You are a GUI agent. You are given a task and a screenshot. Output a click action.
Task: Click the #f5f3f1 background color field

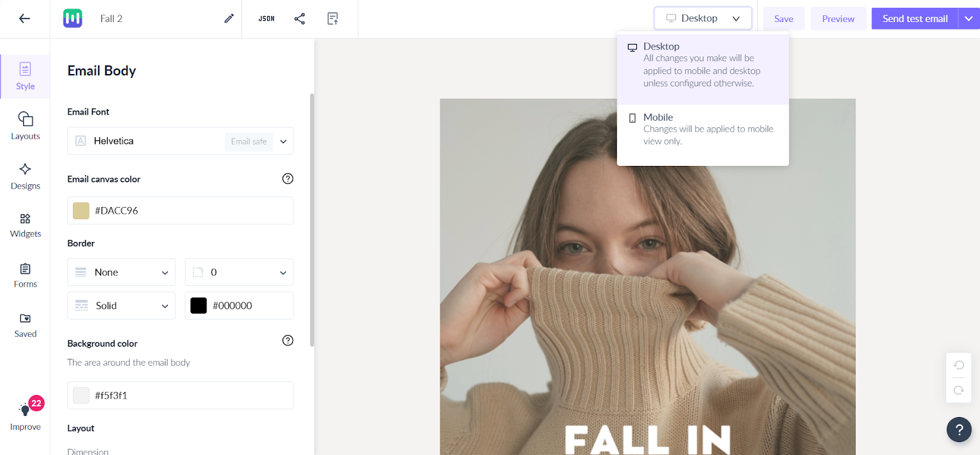(x=180, y=396)
